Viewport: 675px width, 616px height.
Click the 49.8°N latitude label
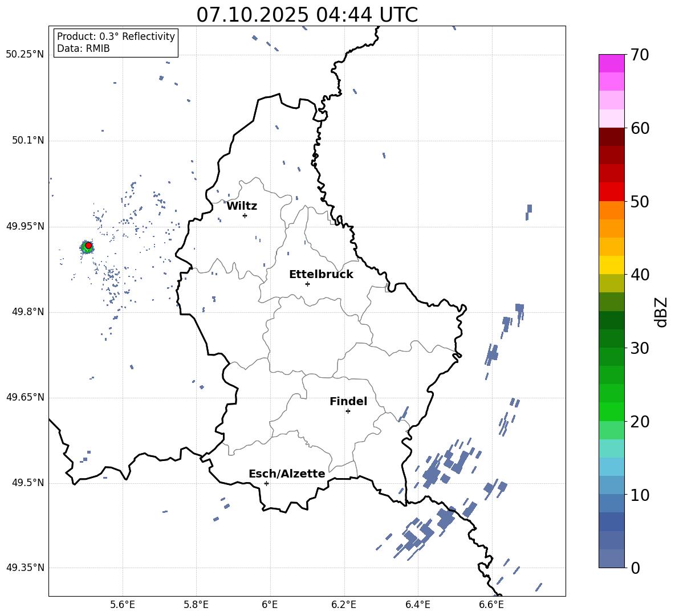click(28, 312)
